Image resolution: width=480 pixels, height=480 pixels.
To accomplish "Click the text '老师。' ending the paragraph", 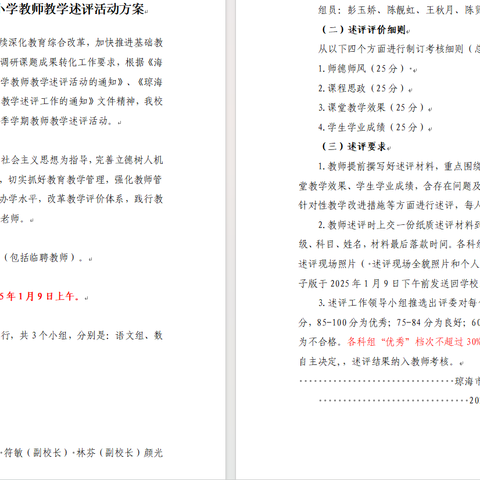I will 13,218.
